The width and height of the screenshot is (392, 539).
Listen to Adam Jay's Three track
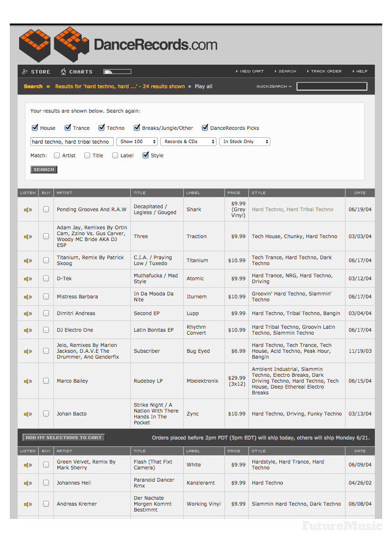28,237
